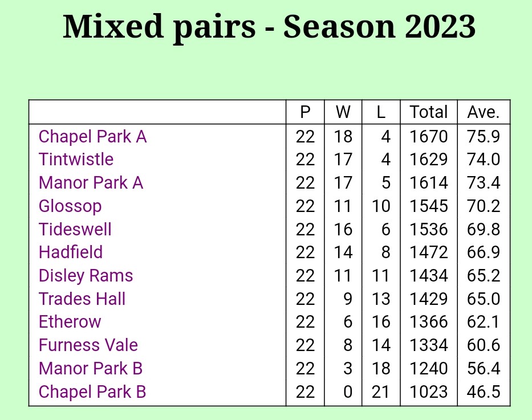
Task: Select the Manor Park A link
Action: pos(91,183)
